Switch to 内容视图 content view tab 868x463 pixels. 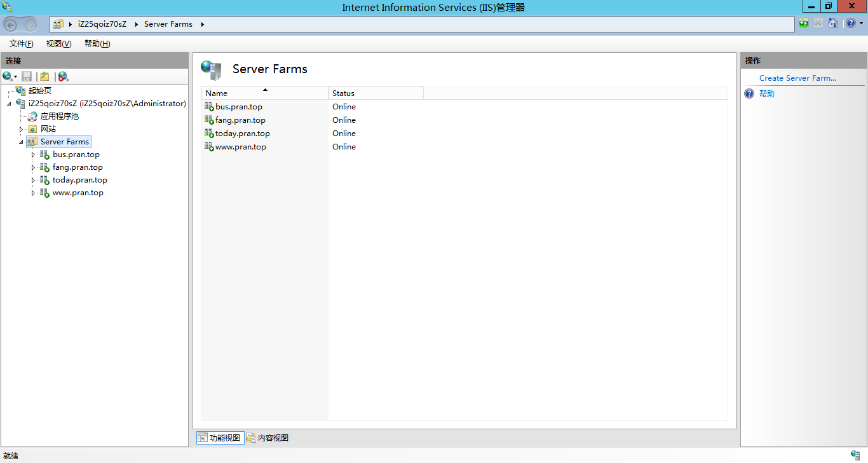pyautogui.click(x=268, y=438)
